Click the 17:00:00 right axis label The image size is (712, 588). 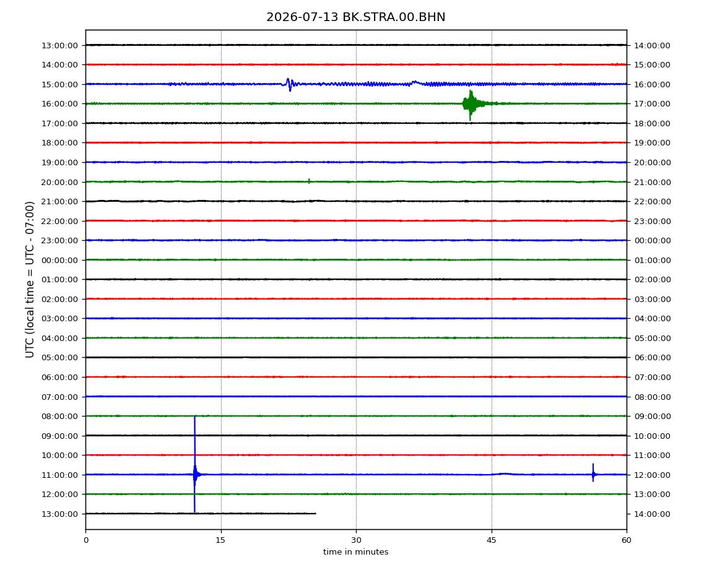coord(652,104)
